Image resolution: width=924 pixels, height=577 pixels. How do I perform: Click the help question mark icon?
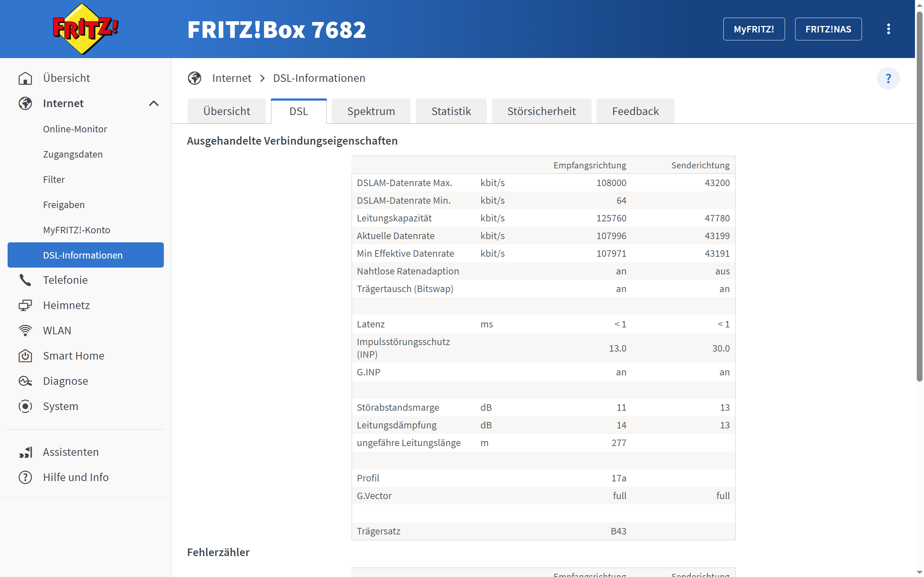(888, 79)
